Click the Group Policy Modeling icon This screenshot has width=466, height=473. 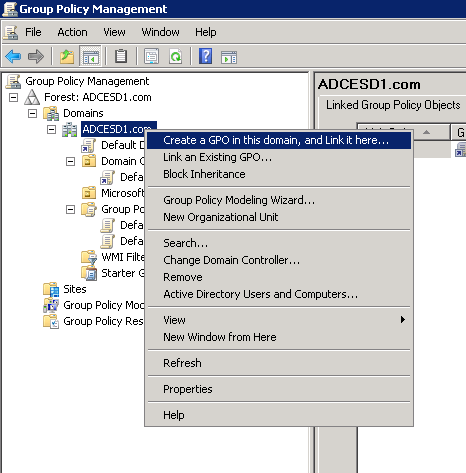51,305
